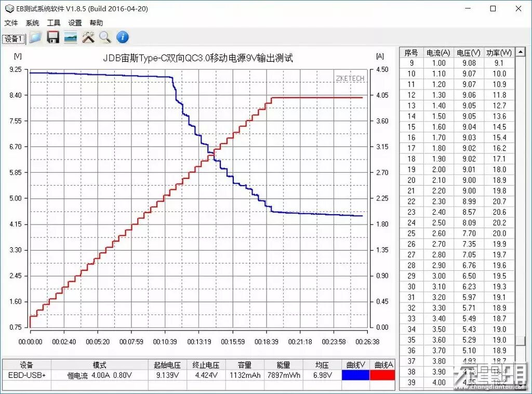Click the save floppy disk icon
Image resolution: width=532 pixels, height=394 pixels.
[53, 37]
